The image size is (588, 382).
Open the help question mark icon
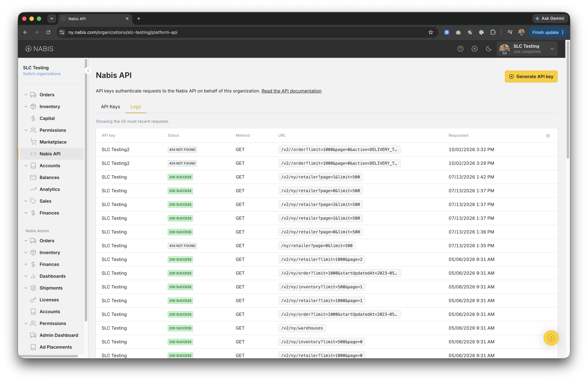(460, 49)
